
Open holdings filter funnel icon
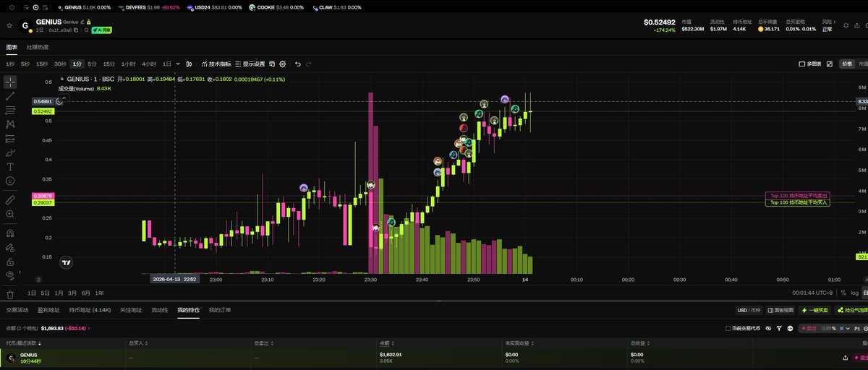coord(779,328)
